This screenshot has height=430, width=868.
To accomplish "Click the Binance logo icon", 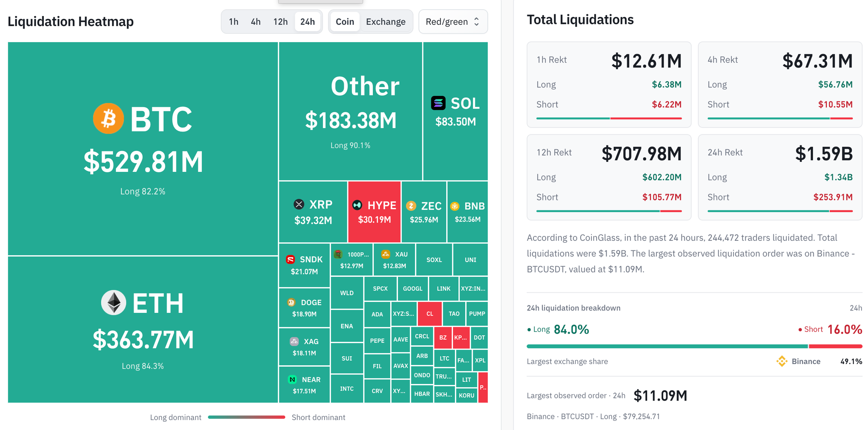I will (782, 361).
